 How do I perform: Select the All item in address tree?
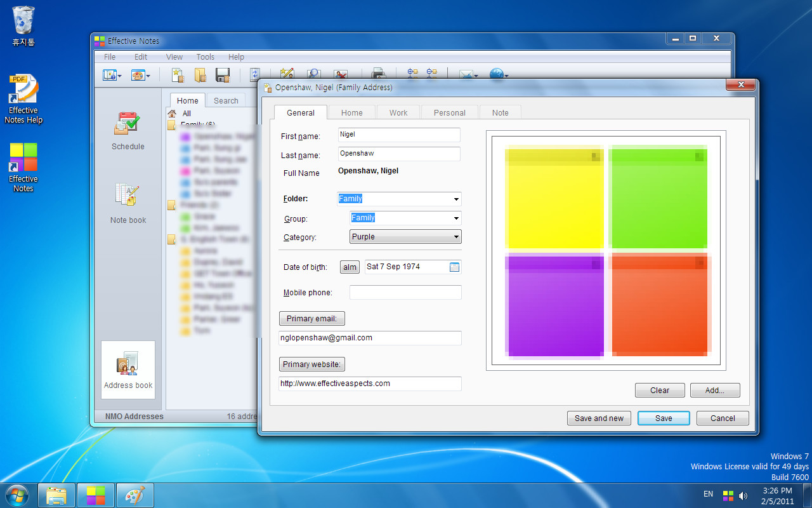coord(187,114)
